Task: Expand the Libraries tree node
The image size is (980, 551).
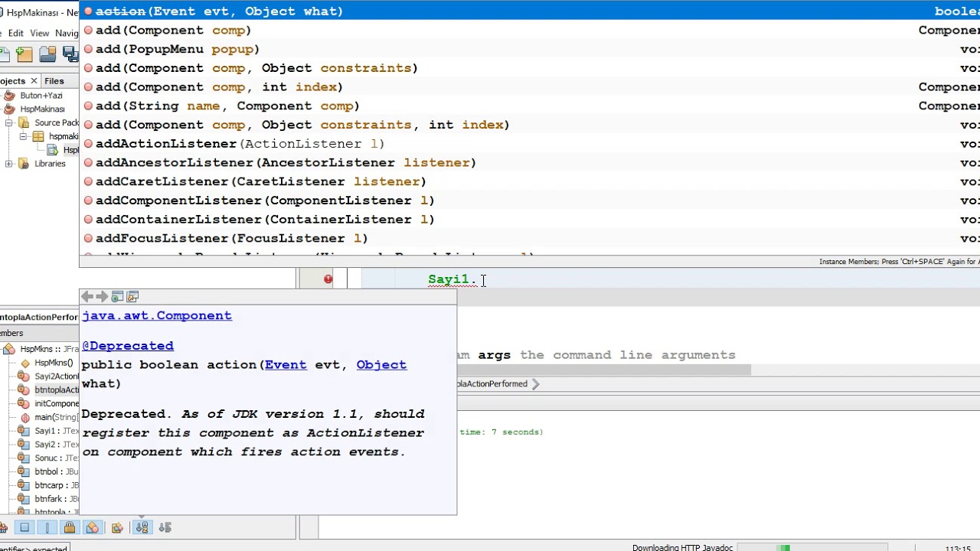Action: pyautogui.click(x=9, y=164)
